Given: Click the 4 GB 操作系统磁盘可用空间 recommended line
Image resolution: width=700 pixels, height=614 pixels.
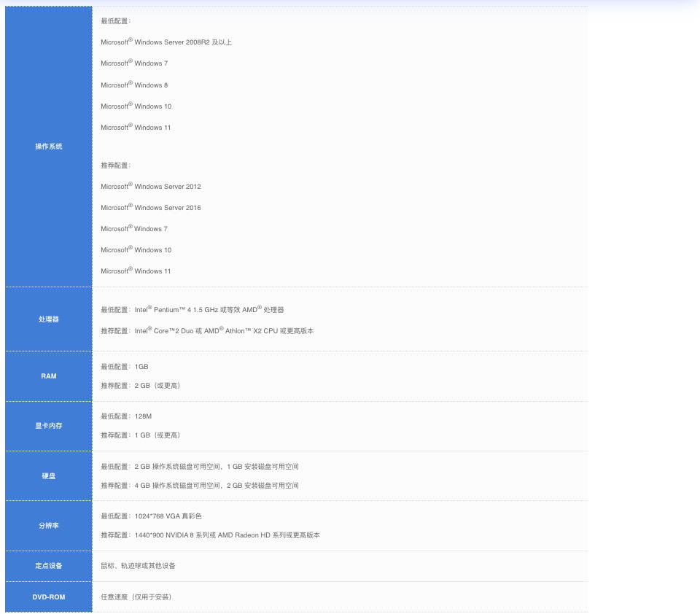Looking at the screenshot, I should 200,486.
